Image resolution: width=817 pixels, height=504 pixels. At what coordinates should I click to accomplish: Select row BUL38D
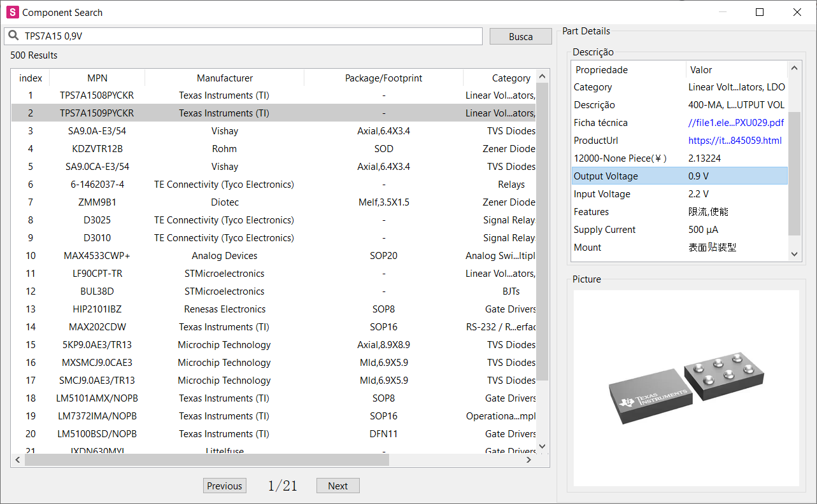[274, 291]
